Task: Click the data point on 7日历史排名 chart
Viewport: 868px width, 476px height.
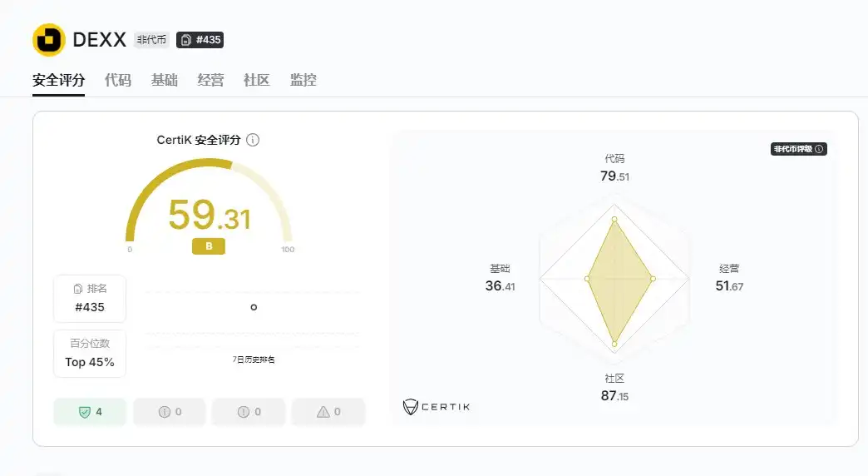Action: (x=254, y=307)
